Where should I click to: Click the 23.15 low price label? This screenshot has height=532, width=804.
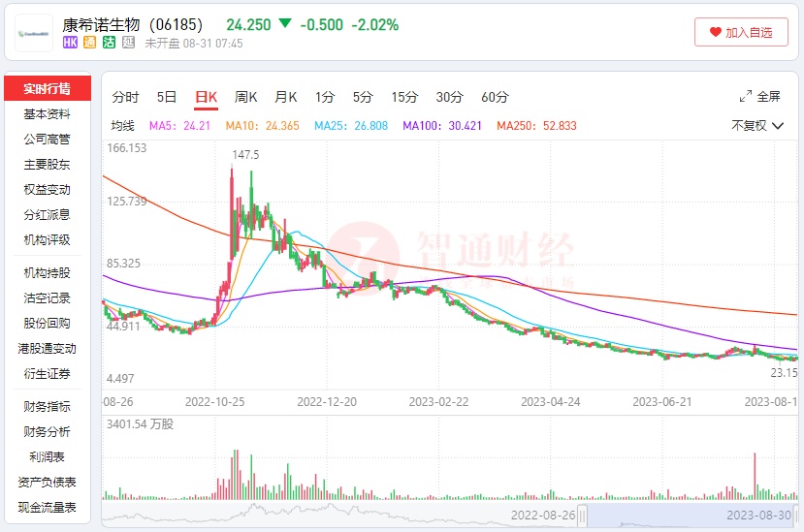pyautogui.click(x=784, y=373)
